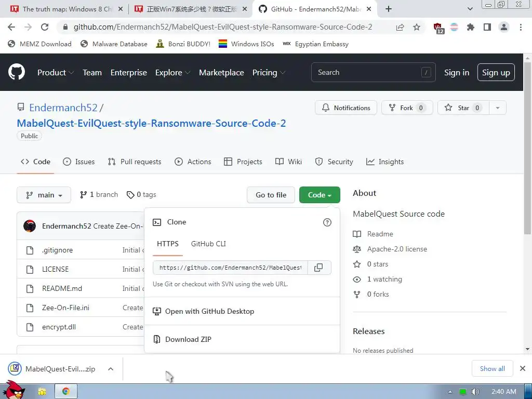Close the downloads bar with the X
Image resolution: width=532 pixels, height=399 pixels.
coord(523,368)
